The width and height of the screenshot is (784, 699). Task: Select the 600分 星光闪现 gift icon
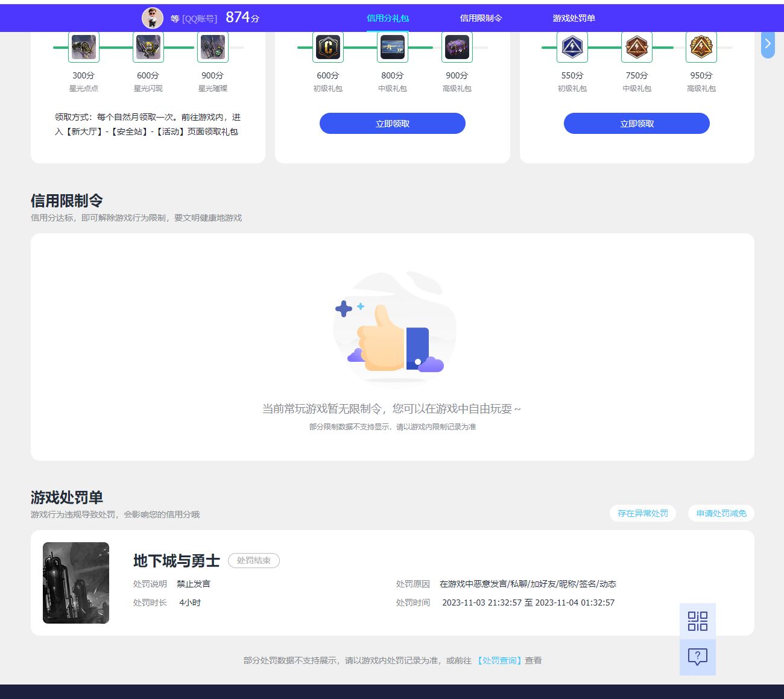148,47
